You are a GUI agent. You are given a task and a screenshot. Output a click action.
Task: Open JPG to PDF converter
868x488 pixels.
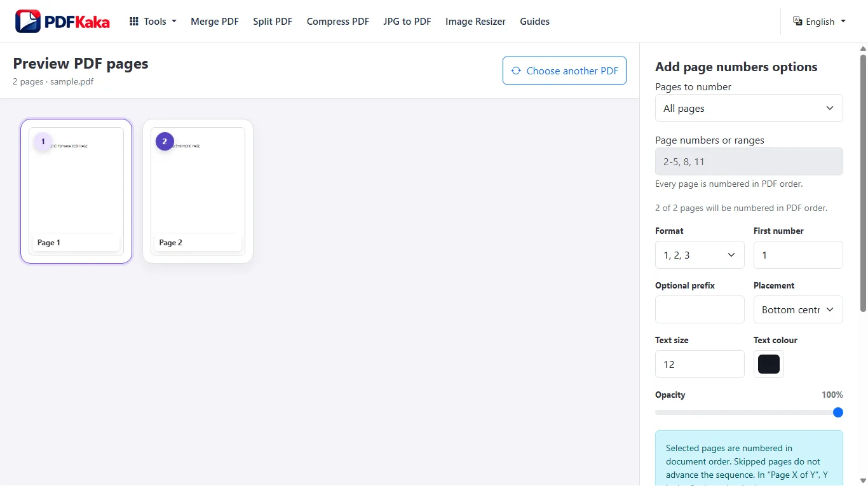coord(407,22)
